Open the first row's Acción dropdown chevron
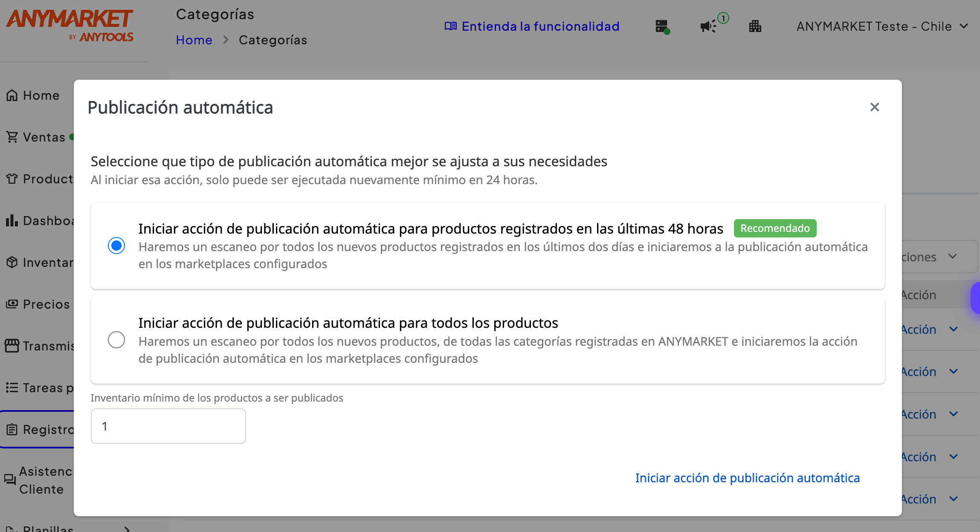Screen dimensions: 980x532 click(x=954, y=330)
